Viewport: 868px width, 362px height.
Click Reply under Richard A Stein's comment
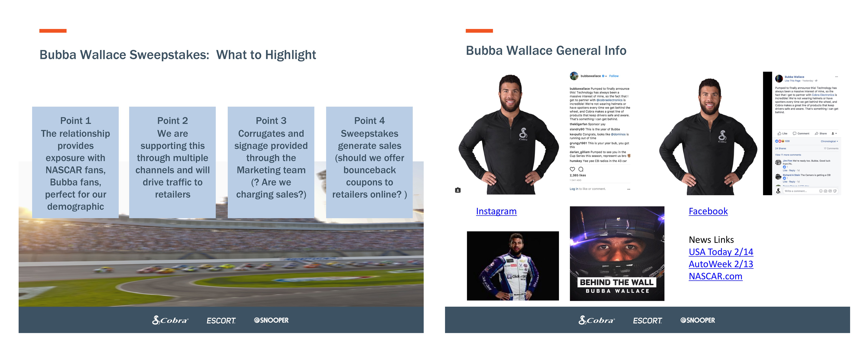pos(792,182)
